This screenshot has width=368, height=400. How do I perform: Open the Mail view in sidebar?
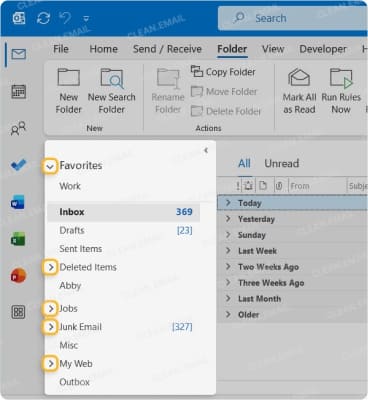click(x=19, y=54)
